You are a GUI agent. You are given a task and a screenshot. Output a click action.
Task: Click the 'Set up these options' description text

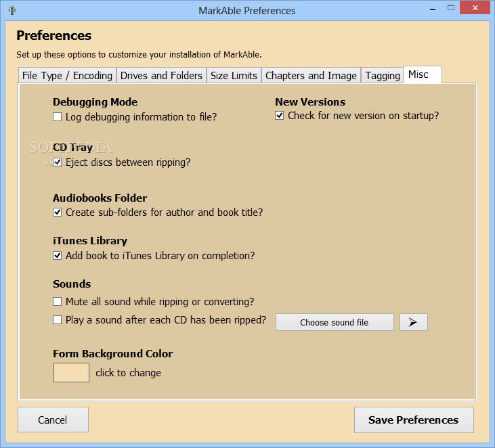pos(139,55)
